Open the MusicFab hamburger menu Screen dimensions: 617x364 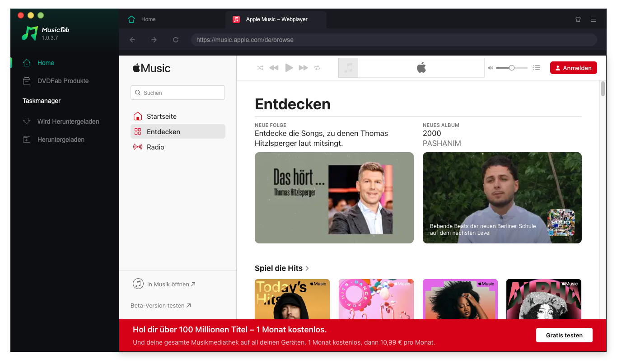click(x=594, y=19)
